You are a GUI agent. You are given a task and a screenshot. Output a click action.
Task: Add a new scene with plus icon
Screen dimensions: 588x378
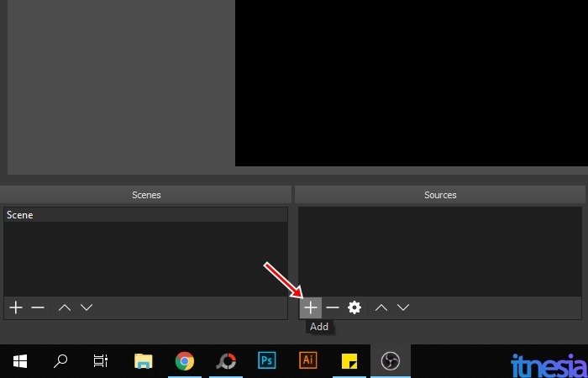pyautogui.click(x=16, y=308)
